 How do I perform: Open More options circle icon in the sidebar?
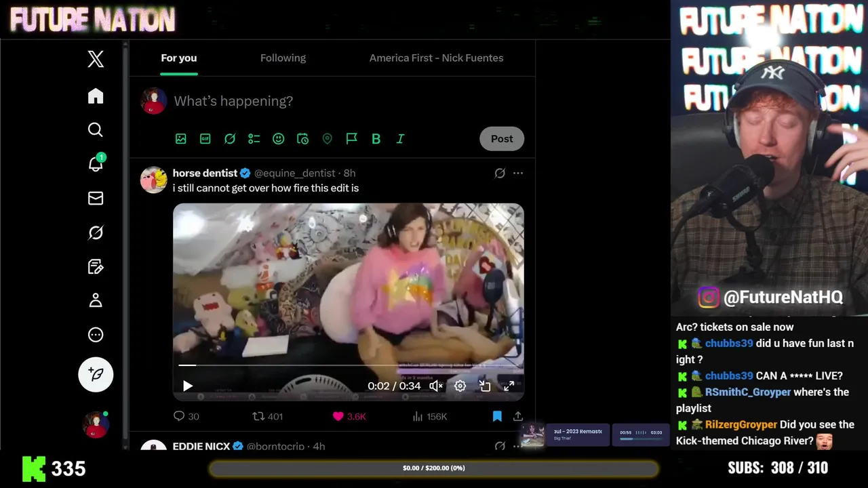[x=96, y=335]
